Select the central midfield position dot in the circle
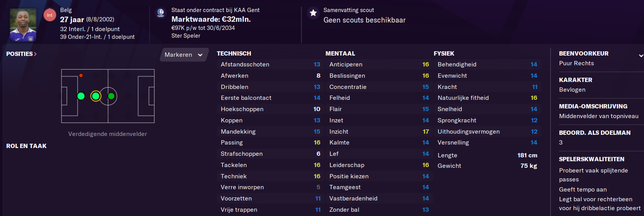The image size is (644, 216). (x=111, y=96)
